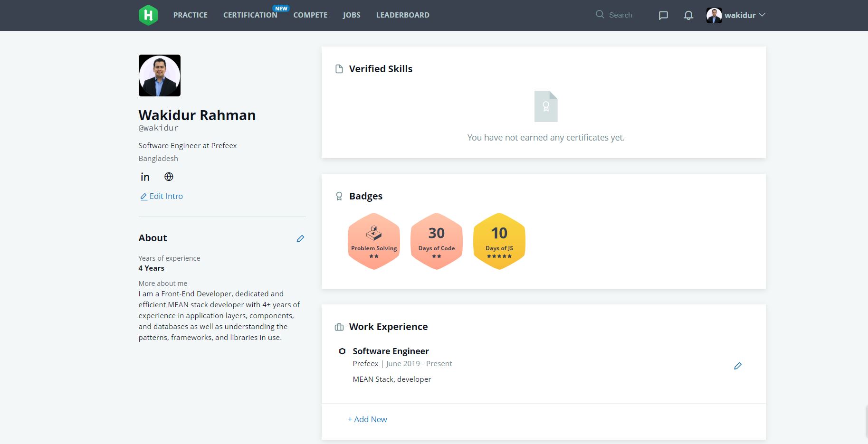
Task: Click the Verified Skills document icon
Action: (x=339, y=69)
